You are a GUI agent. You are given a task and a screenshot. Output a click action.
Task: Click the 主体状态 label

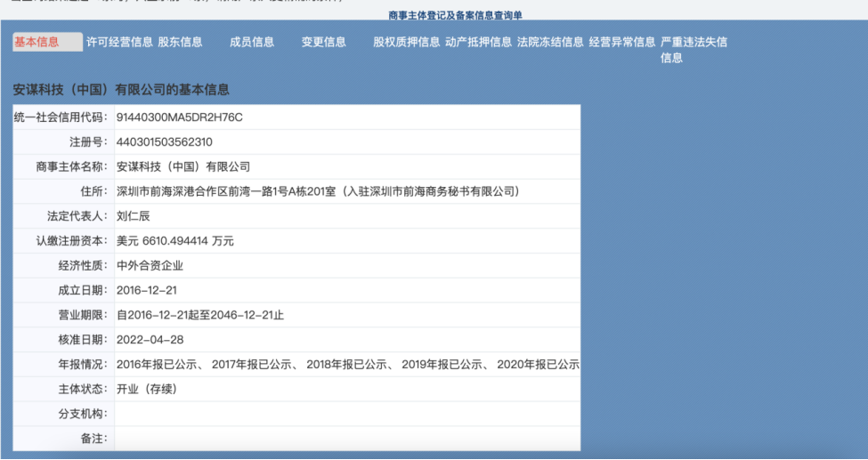click(83, 389)
